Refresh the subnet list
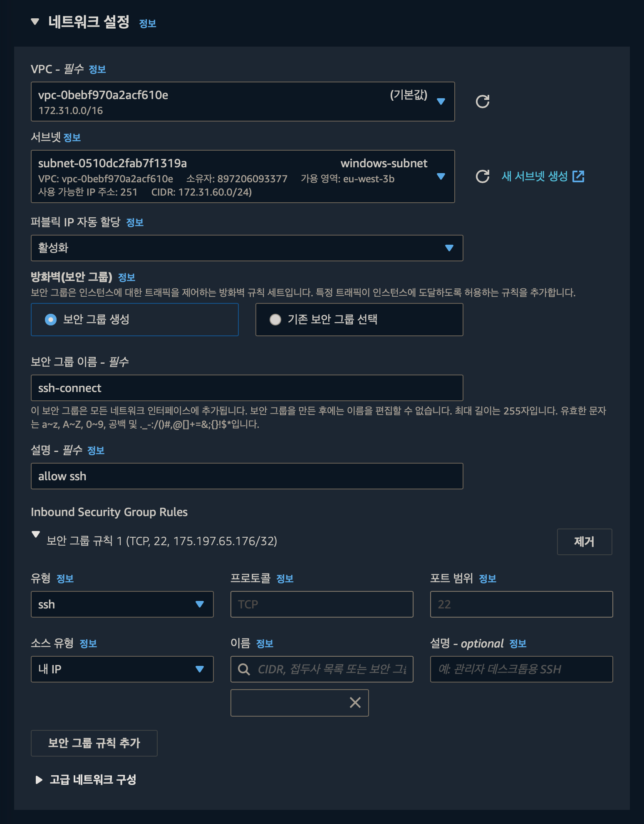The height and width of the screenshot is (824, 644). pyautogui.click(x=482, y=176)
